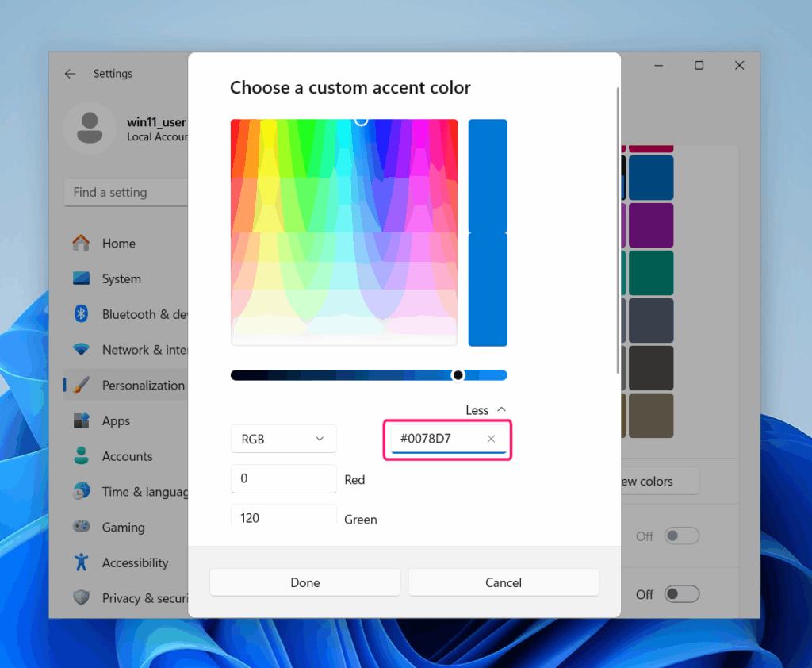812x668 pixels.
Task: Open the Accessibility sidebar icon
Action: click(x=82, y=562)
